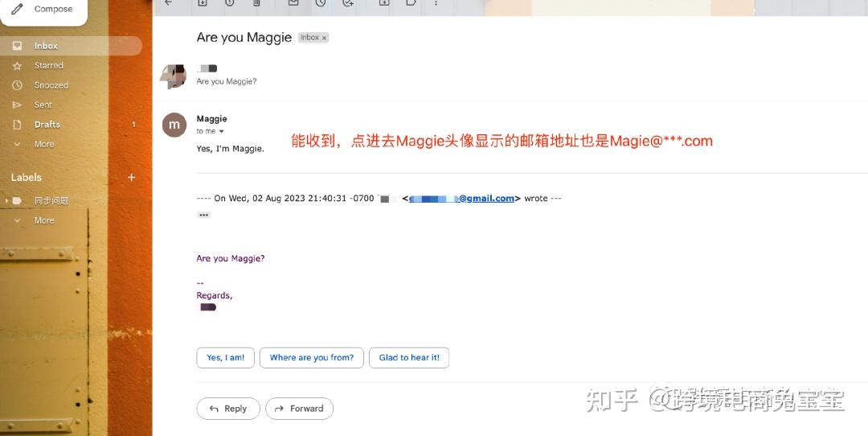
Task: Choose the 'Where are you from?' smart reply
Action: coord(312,358)
